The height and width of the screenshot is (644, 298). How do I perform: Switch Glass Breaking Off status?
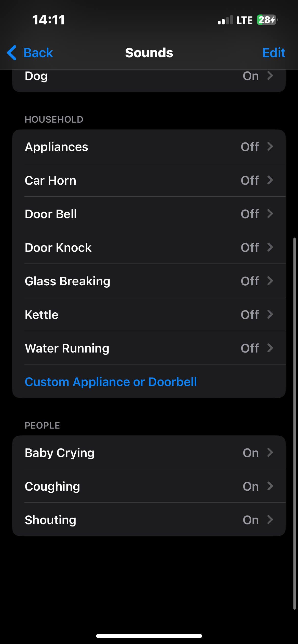point(250,281)
